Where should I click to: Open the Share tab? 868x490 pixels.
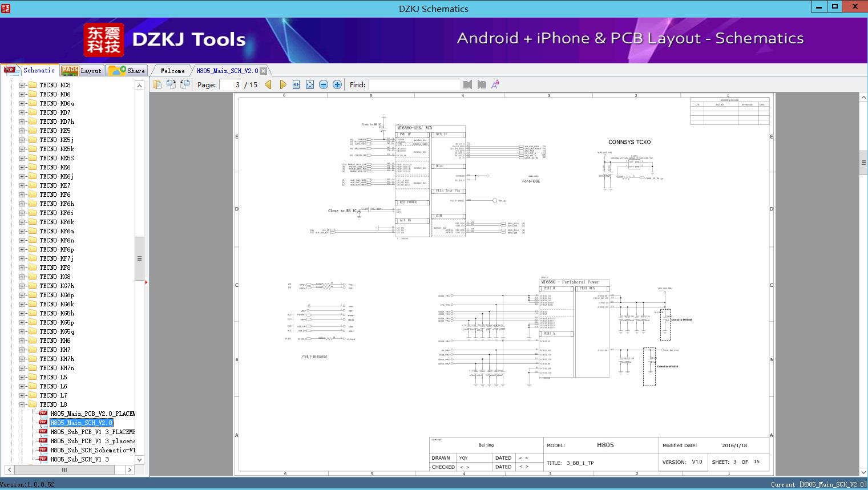[127, 71]
